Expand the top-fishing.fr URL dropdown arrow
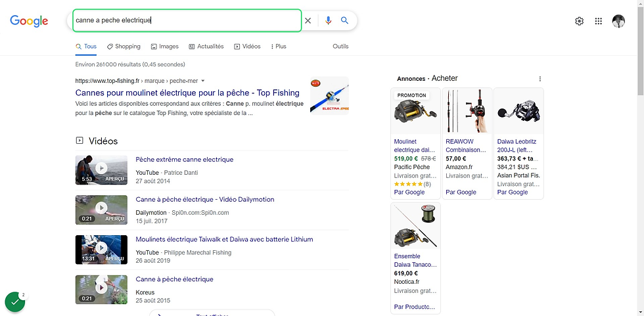The width and height of the screenshot is (644, 316). click(x=203, y=81)
